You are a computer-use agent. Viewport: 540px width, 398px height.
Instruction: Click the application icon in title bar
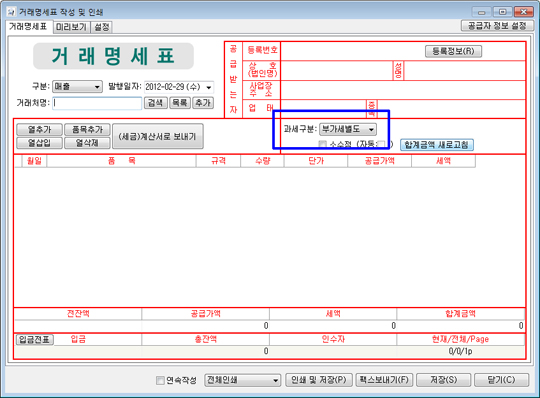pyautogui.click(x=11, y=12)
